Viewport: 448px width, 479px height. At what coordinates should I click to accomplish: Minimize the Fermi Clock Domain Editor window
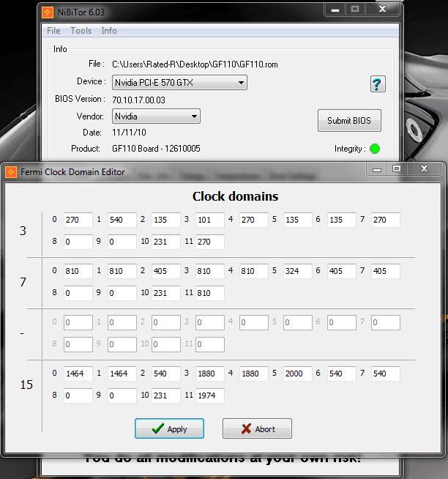pos(377,169)
